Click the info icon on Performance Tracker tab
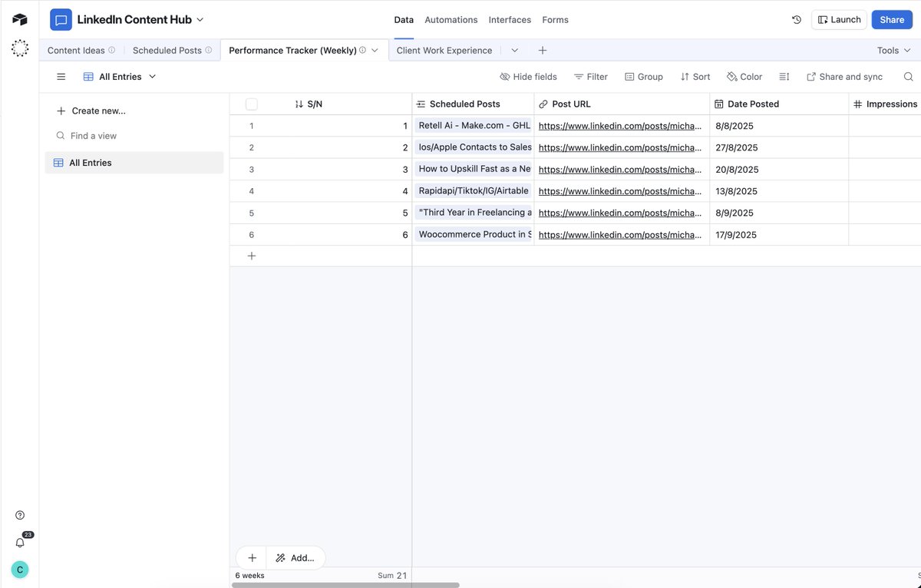This screenshot has width=921, height=588. (x=362, y=51)
